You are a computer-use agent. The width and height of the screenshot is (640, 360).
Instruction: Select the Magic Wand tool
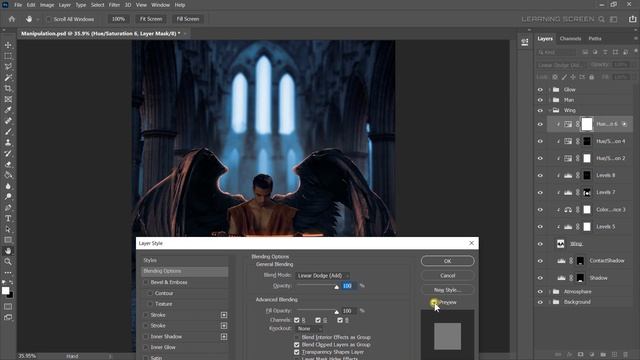coord(8,78)
